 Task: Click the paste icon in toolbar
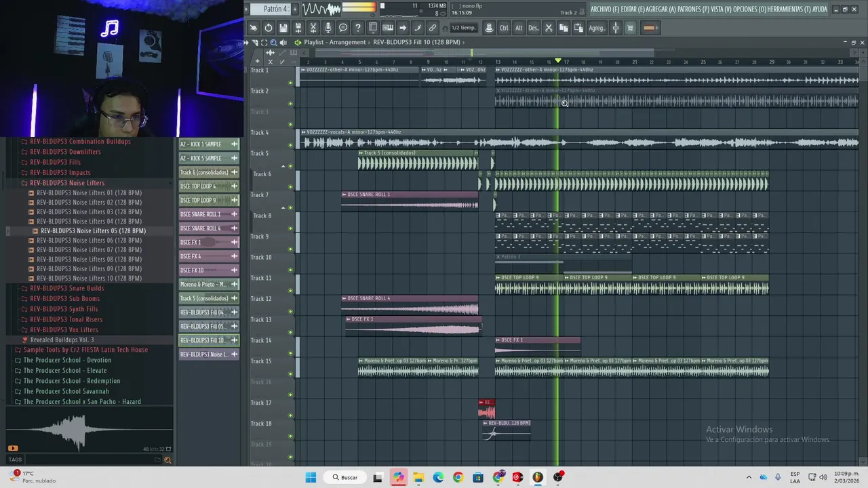pyautogui.click(x=578, y=28)
